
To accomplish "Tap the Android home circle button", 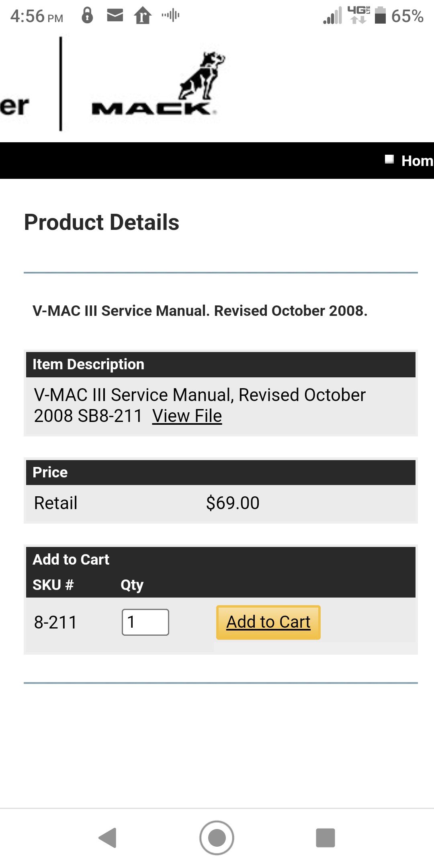I will (x=217, y=838).
